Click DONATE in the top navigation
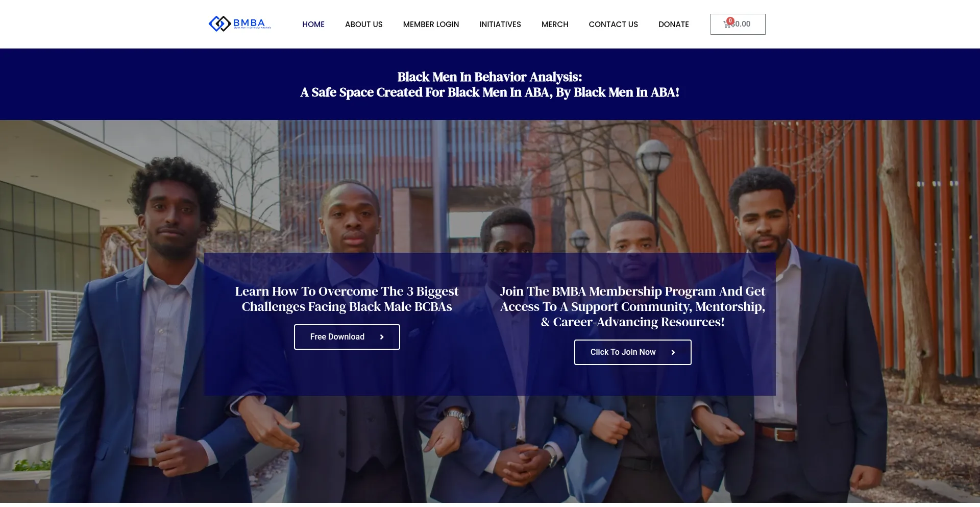This screenshot has width=980, height=507. 674,24
